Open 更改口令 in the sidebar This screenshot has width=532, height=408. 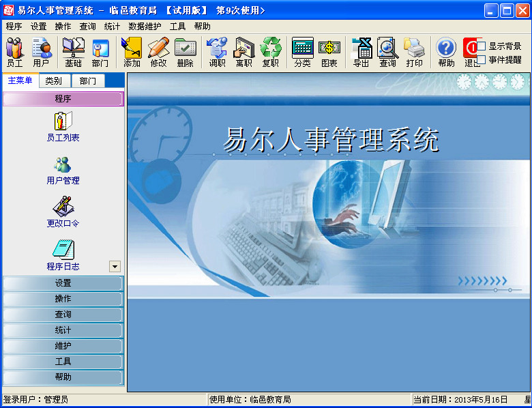[x=63, y=212]
